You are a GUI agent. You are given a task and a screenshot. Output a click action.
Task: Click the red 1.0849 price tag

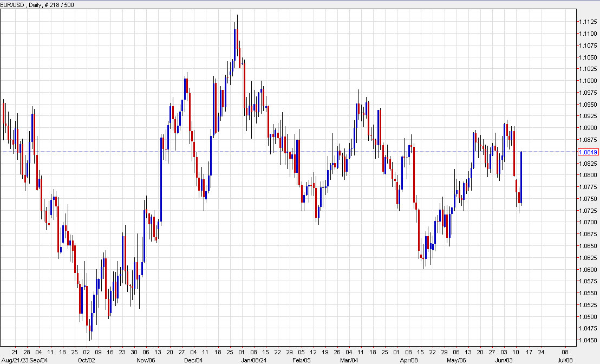[588, 152]
